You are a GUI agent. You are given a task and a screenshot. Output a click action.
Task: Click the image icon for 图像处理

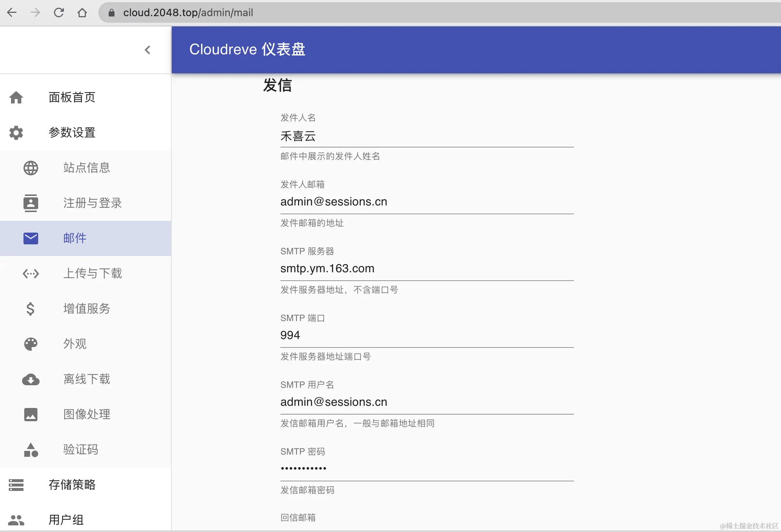click(x=30, y=415)
